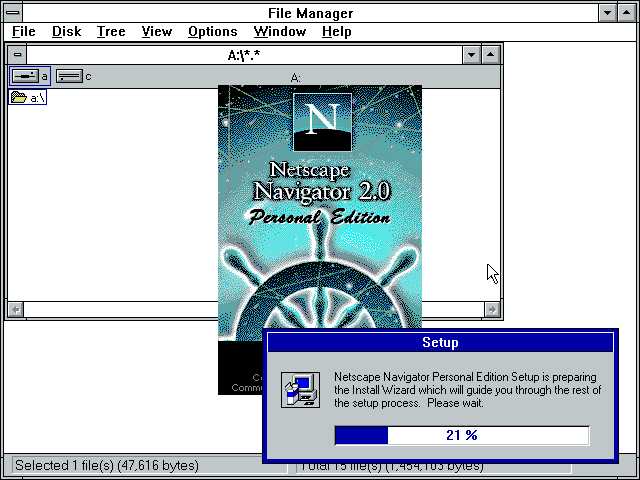Open the A:\*.* window control menu box
Image resolution: width=640 pixels, height=480 pixels.
(17, 54)
